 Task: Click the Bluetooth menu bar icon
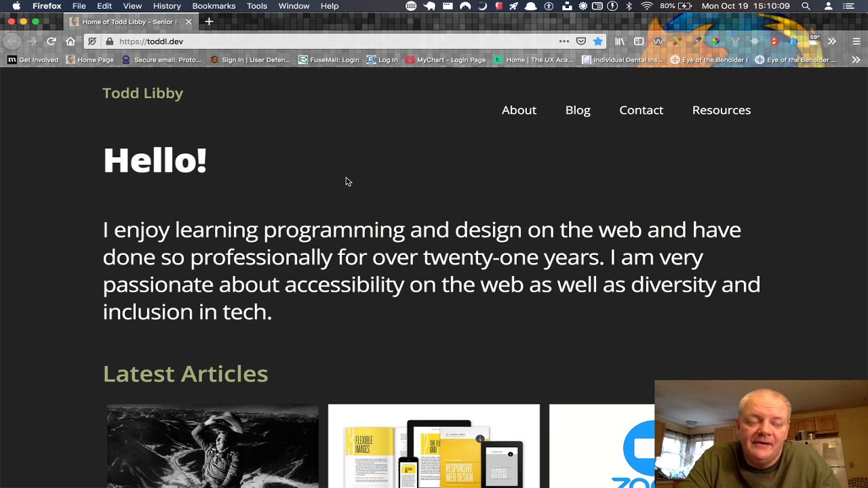(629, 6)
